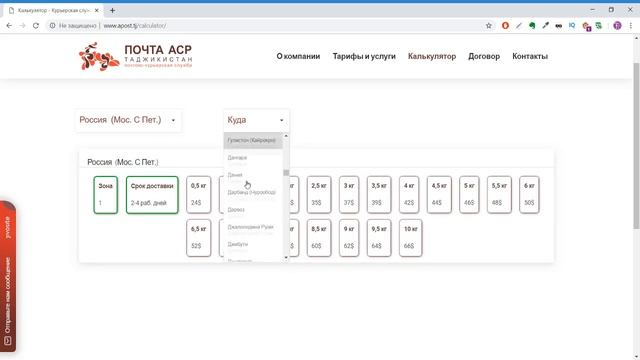Open the black glasses extension icon
Image resolution: width=640 pixels, height=360 pixels.
click(558, 26)
